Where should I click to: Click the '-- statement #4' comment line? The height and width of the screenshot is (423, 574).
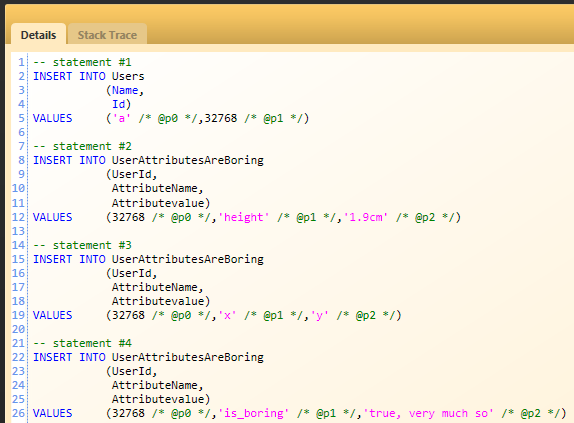click(x=82, y=343)
